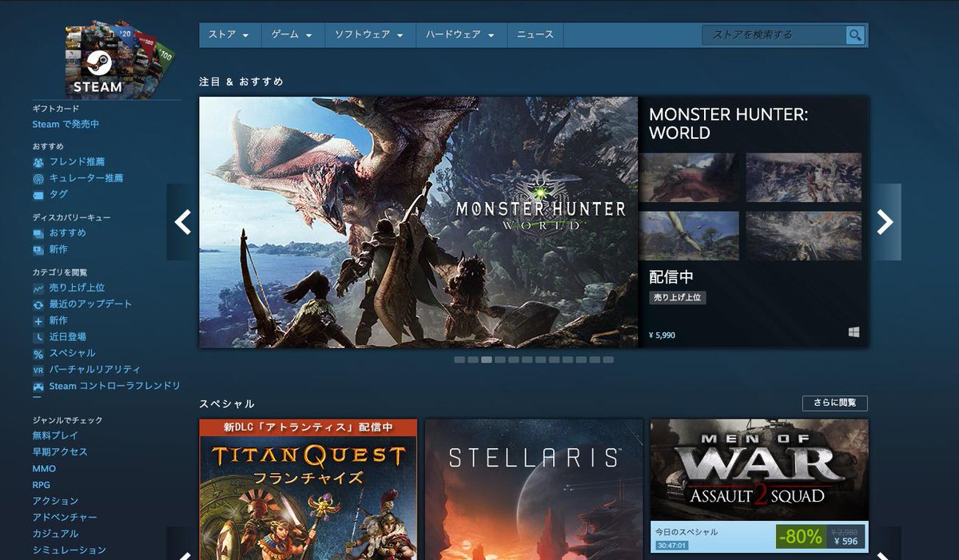959x560 pixels.
Task: Click the 売り上げ上位 chart icon
Action: point(38,288)
